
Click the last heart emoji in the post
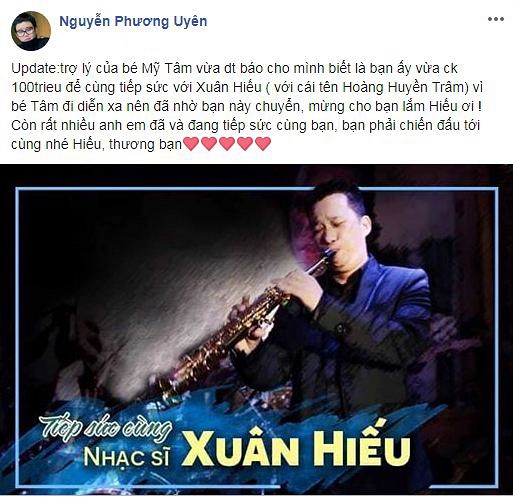(x=263, y=144)
